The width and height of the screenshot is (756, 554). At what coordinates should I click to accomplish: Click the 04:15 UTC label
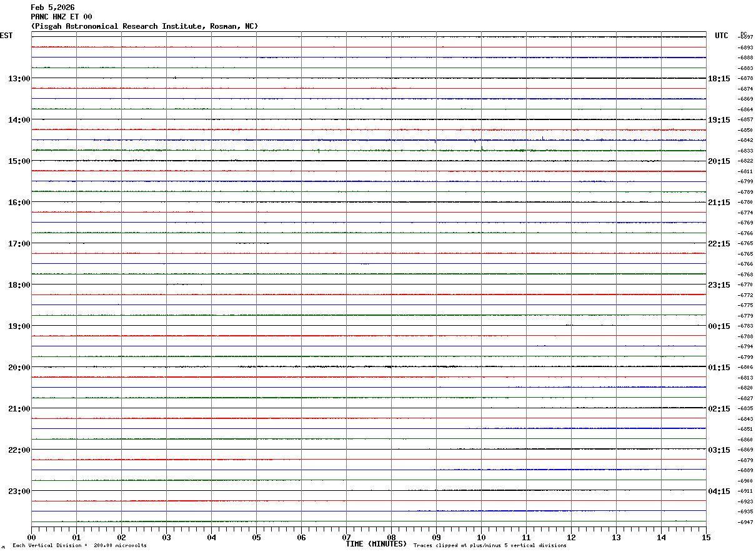tap(719, 491)
